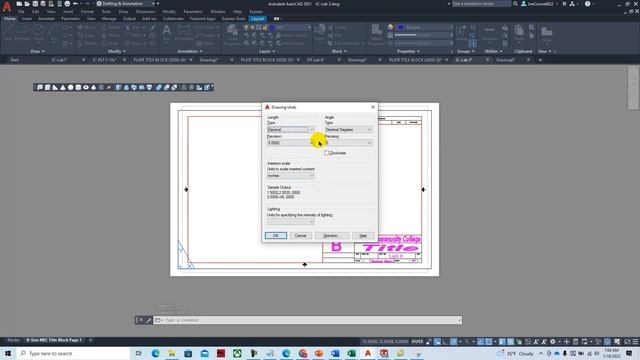Switch to the Layout ribbon tab

pos(258,19)
